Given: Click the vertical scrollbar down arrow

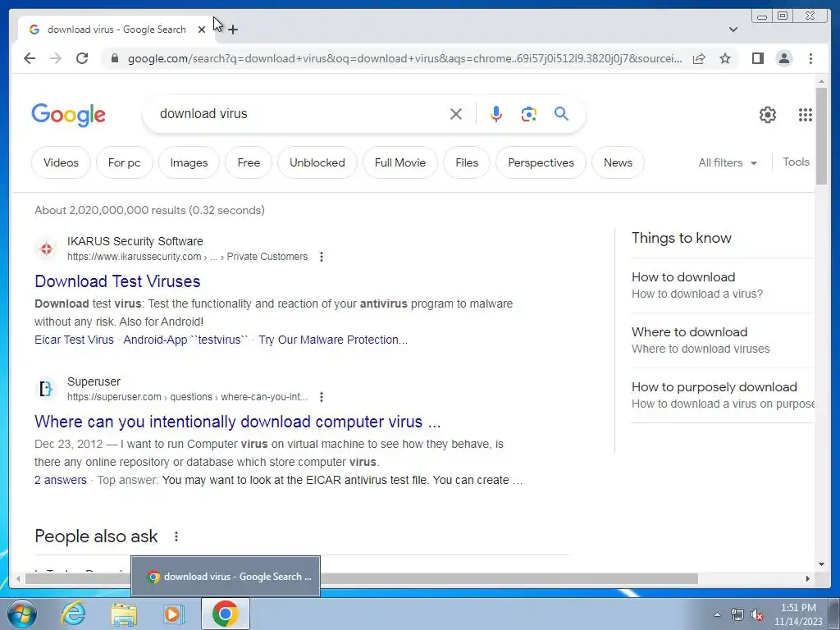Looking at the screenshot, I should tap(821, 564).
